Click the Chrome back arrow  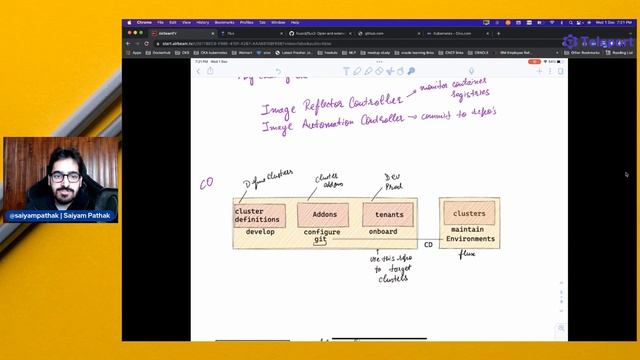pyautogui.click(x=128, y=43)
